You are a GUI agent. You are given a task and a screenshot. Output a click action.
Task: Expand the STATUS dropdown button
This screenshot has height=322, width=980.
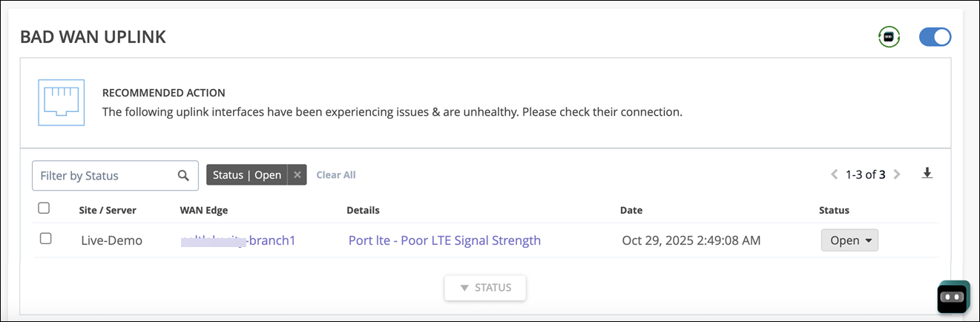[x=485, y=288]
